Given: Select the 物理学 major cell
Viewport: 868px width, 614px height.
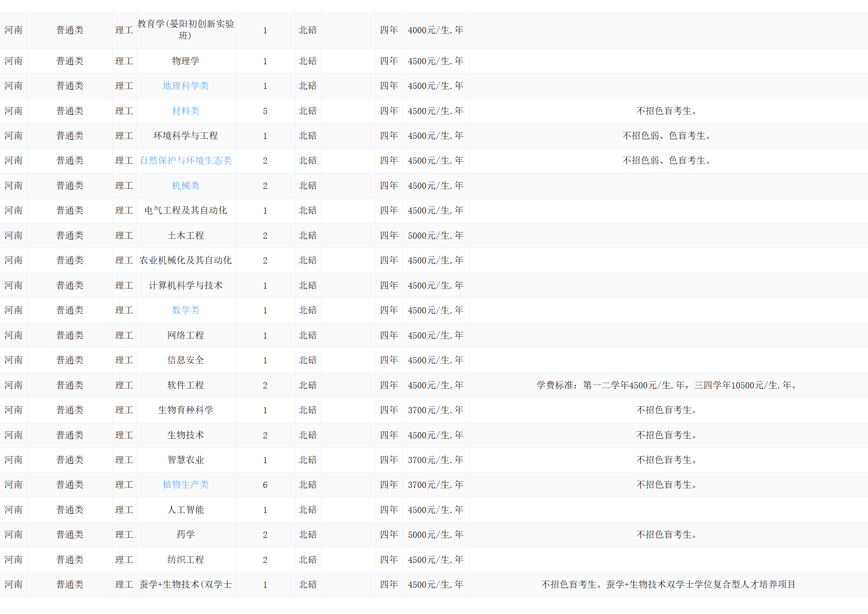Looking at the screenshot, I should [x=186, y=61].
